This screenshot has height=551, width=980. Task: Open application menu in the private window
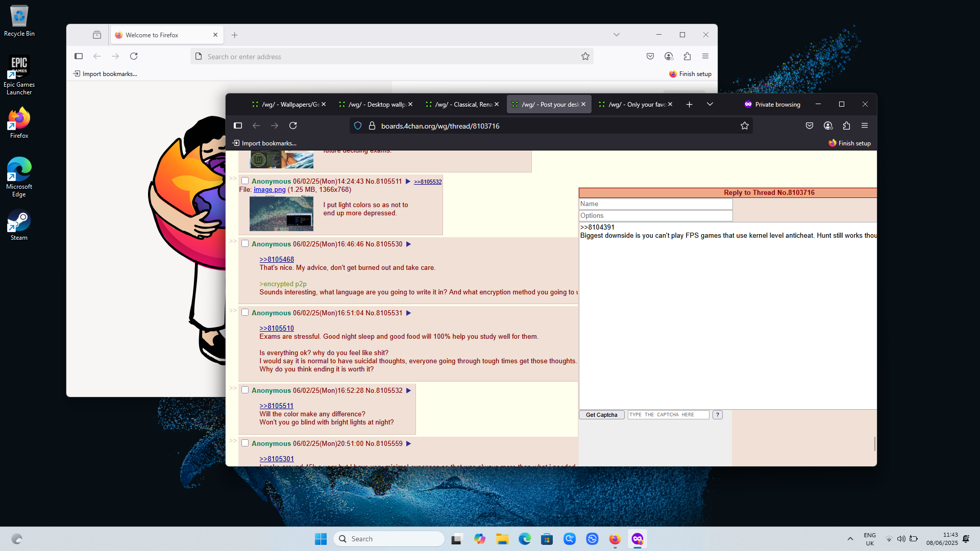point(865,126)
